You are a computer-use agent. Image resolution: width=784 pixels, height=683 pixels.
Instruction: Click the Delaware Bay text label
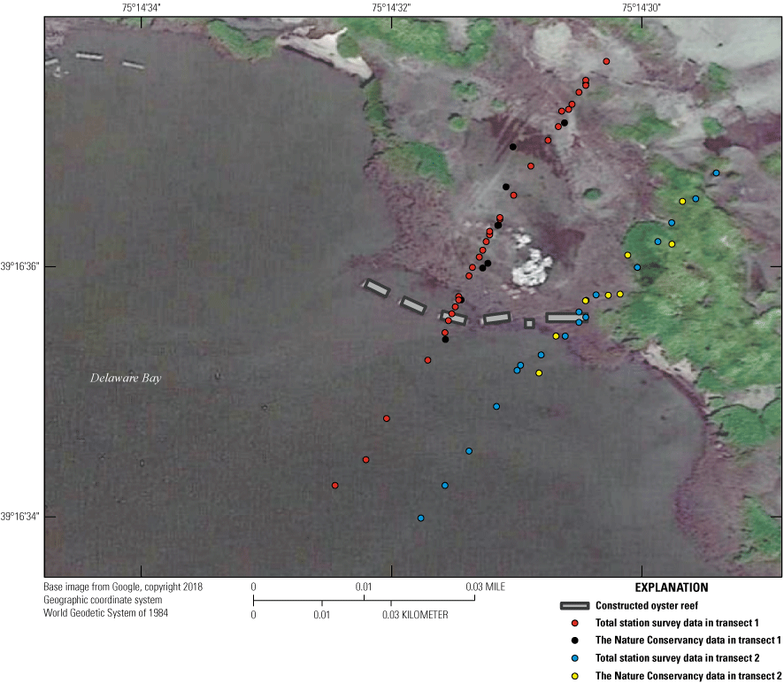click(127, 379)
